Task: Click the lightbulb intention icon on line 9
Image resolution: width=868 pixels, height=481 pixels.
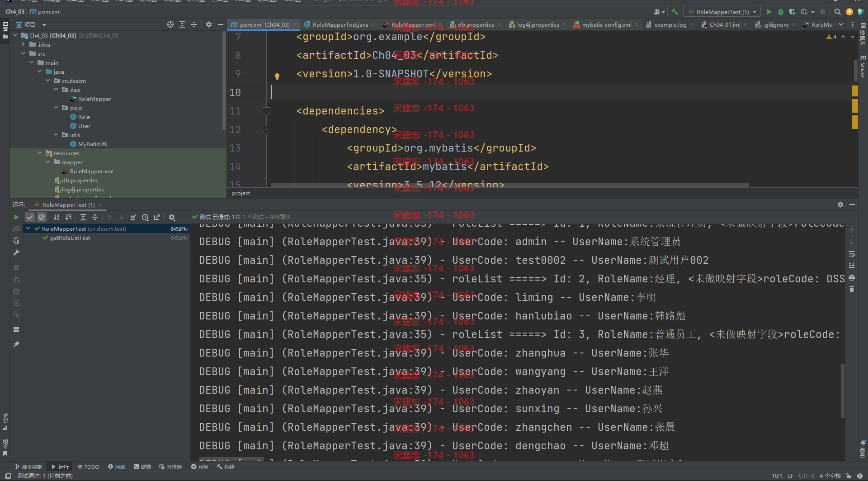Action: [x=277, y=76]
